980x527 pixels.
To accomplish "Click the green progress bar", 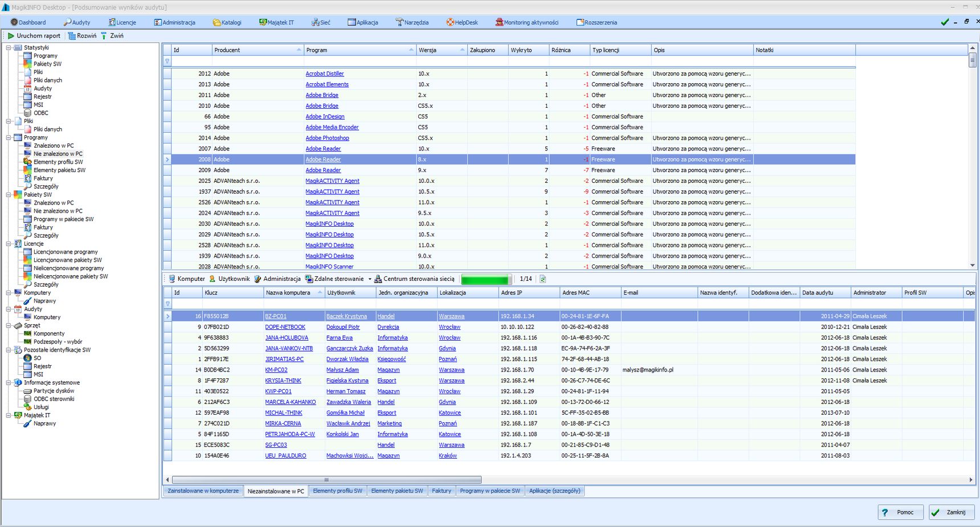I will pyautogui.click(x=486, y=279).
